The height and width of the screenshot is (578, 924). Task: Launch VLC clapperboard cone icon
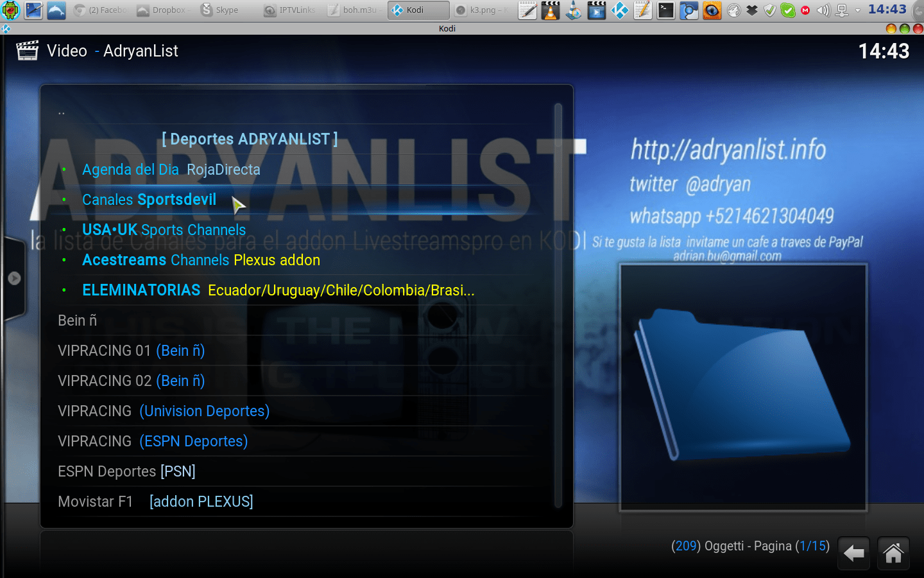551,10
